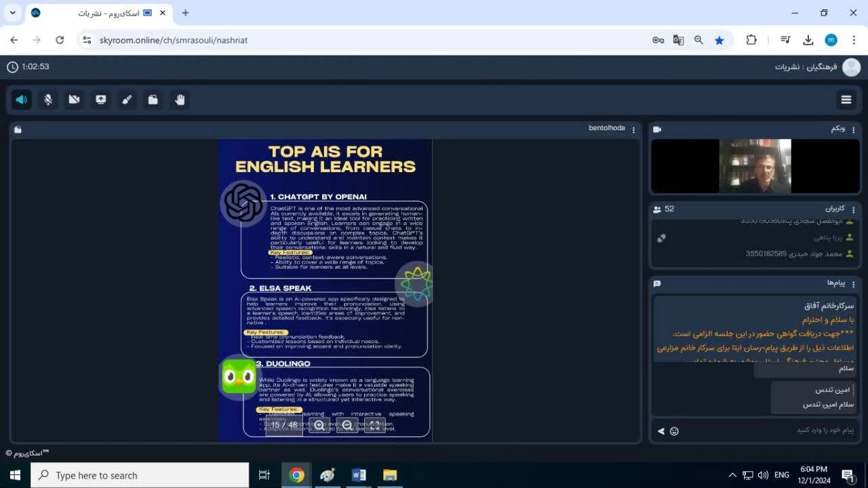Turn on the webcam toggle
Screen dimensions: 868x488
[x=75, y=100]
